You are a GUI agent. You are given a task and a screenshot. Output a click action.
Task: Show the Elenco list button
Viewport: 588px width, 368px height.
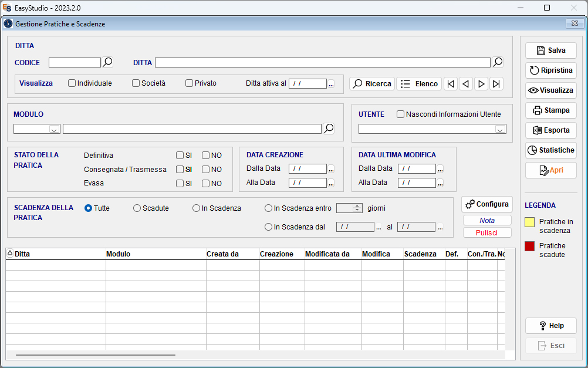(419, 84)
